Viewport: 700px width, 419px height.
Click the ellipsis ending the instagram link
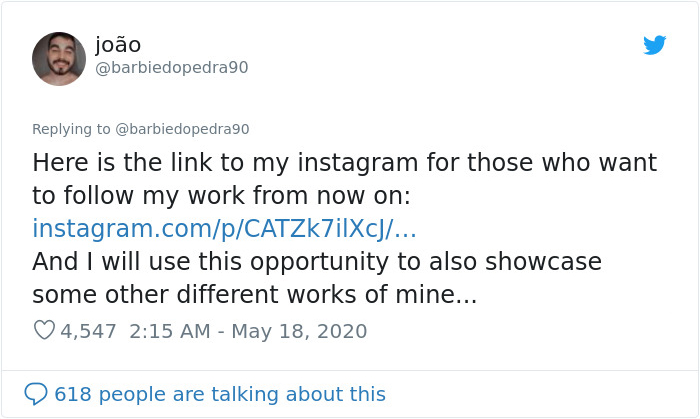pos(406,229)
